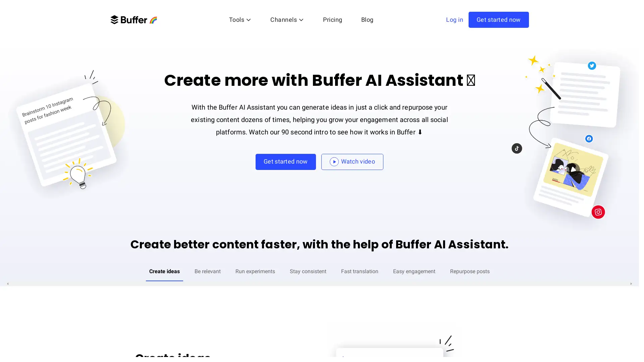This screenshot has height=362, width=644.
Task: Click the Log in link
Action: [454, 19]
